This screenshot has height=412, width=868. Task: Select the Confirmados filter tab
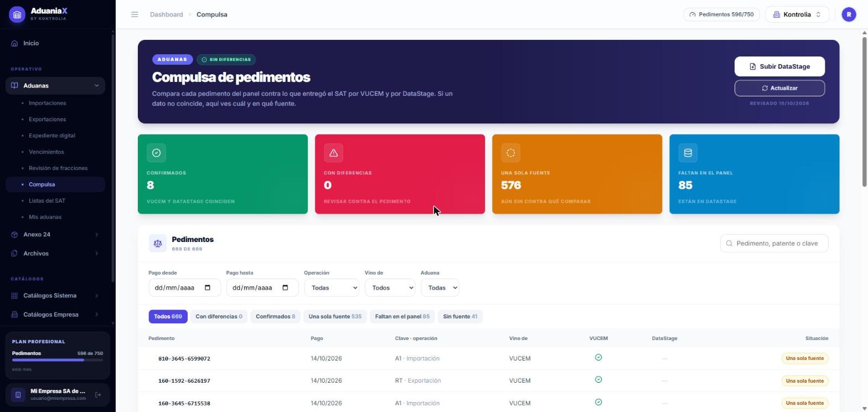pos(275,317)
